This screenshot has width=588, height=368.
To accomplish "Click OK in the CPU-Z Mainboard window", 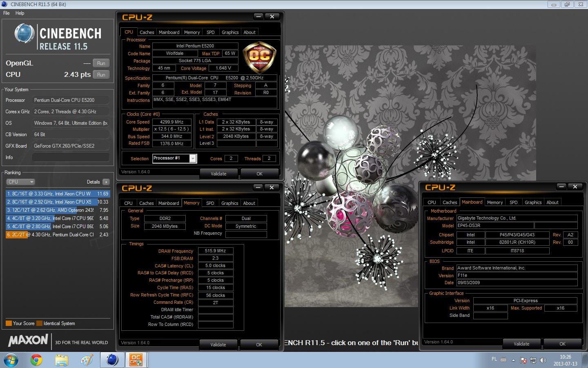I will pyautogui.click(x=562, y=344).
